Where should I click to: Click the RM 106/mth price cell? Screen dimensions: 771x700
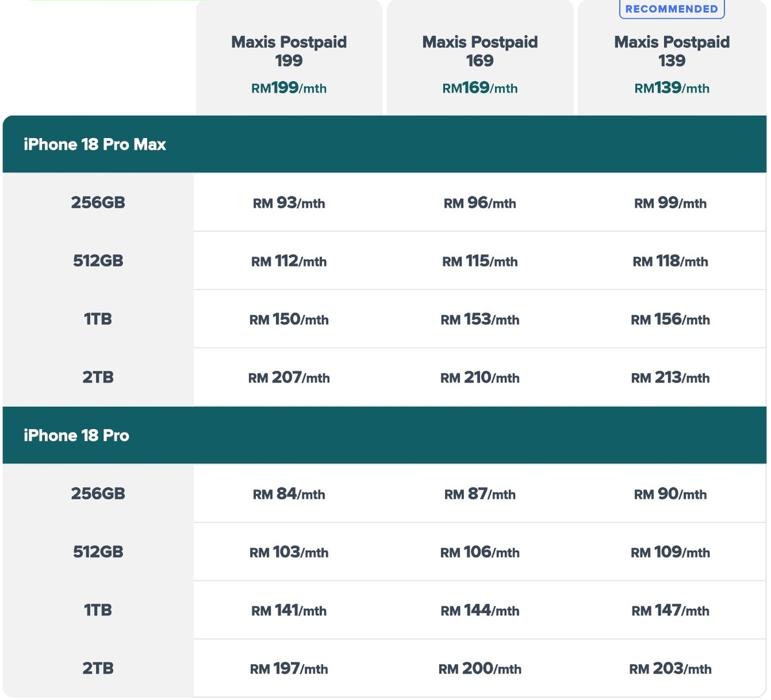(x=480, y=552)
